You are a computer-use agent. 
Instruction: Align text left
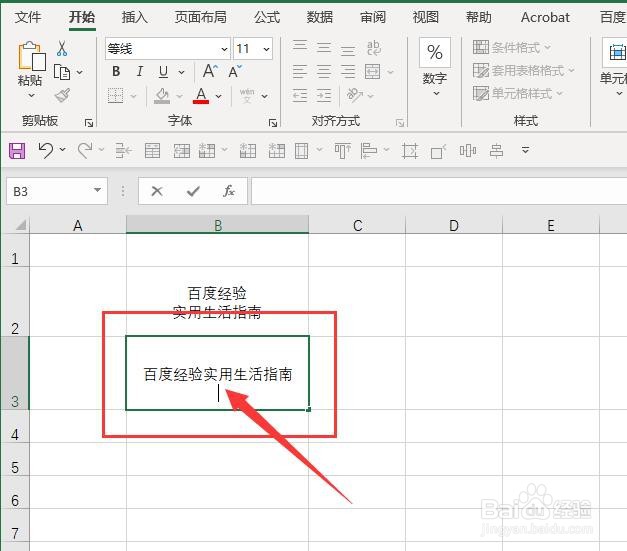point(300,72)
